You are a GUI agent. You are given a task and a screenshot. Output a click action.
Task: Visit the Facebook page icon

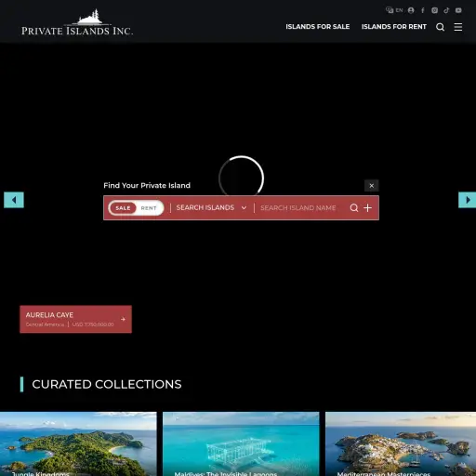coord(423,10)
